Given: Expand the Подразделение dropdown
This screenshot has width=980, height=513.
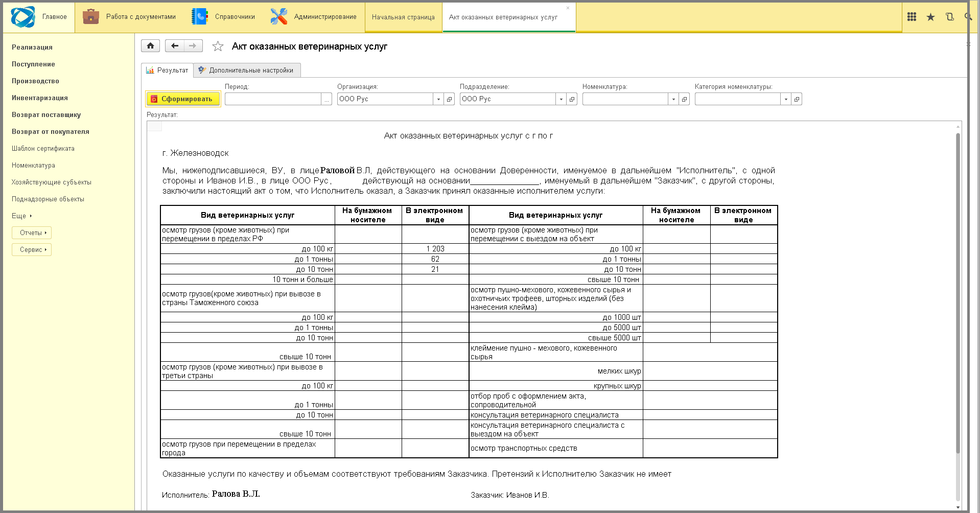Looking at the screenshot, I should point(561,99).
